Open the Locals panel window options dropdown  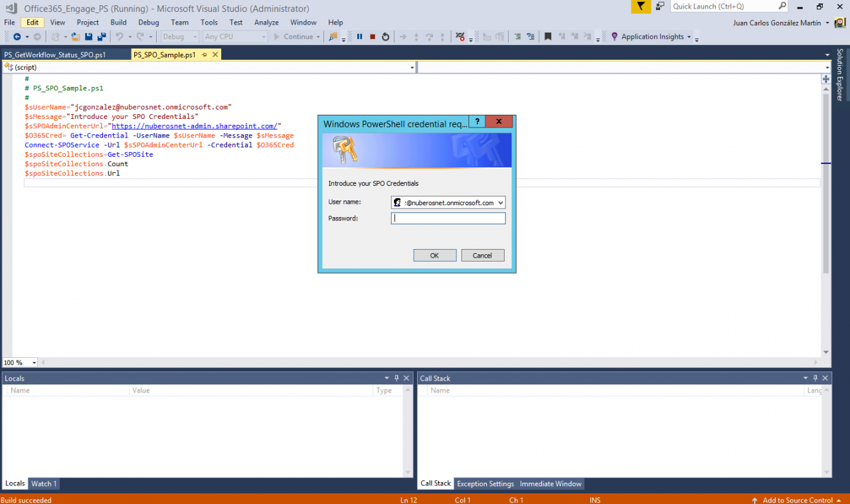click(x=387, y=378)
